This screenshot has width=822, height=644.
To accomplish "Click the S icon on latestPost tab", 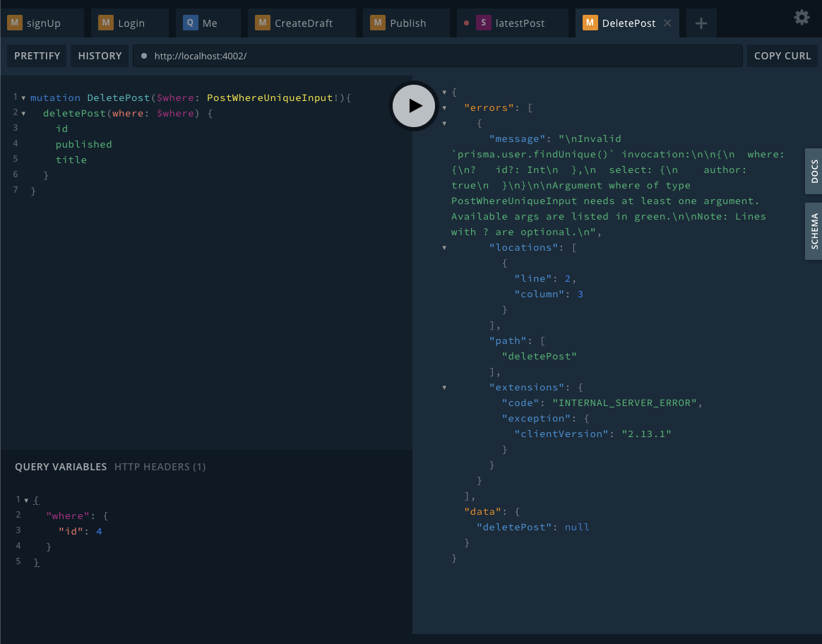I will click(483, 23).
